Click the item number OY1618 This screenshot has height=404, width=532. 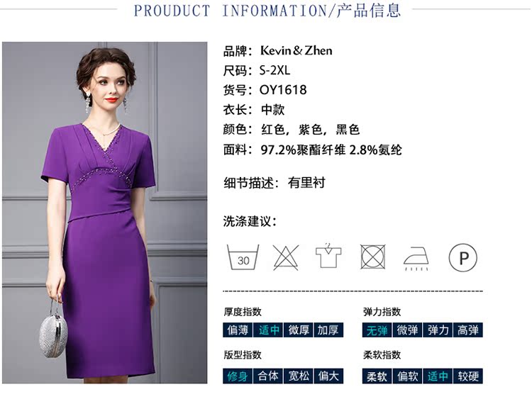click(283, 90)
